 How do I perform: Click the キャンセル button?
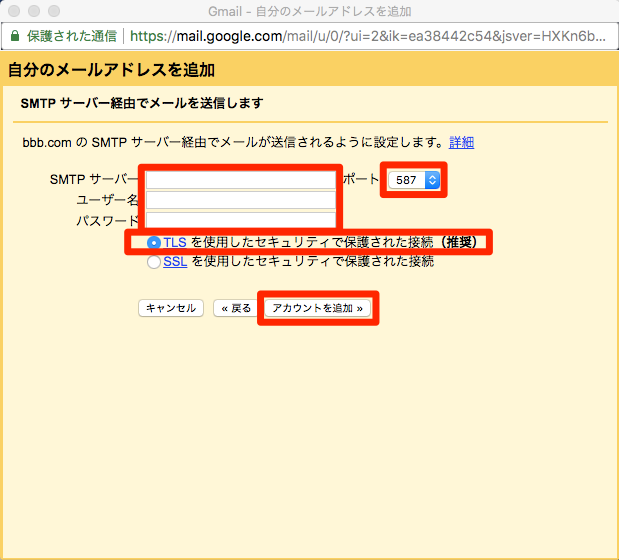click(x=171, y=308)
